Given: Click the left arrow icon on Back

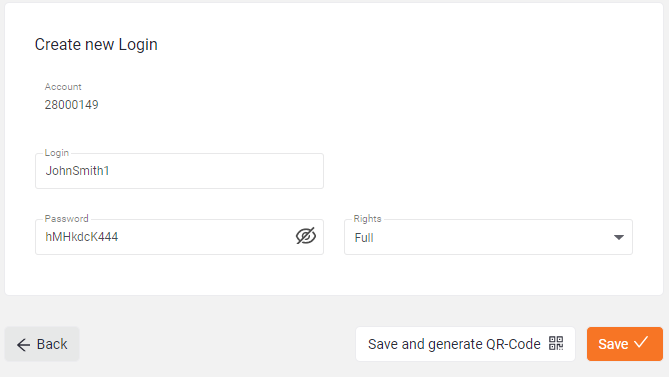Looking at the screenshot, I should tap(23, 345).
